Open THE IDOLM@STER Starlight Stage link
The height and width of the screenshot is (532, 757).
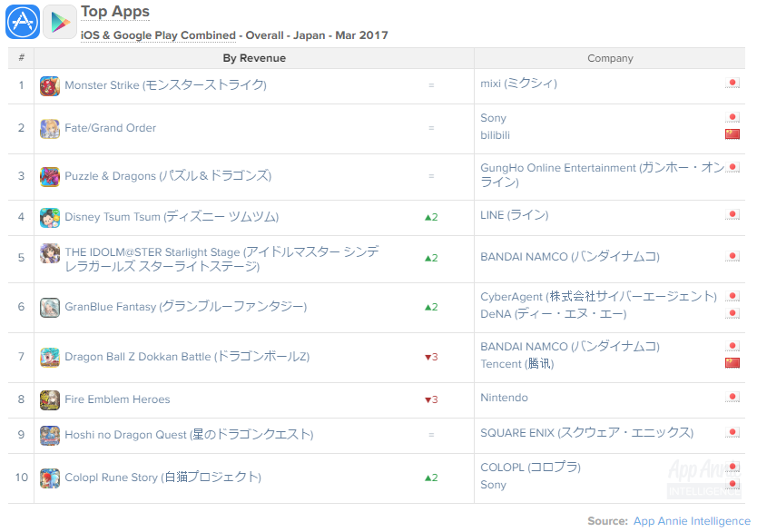click(x=222, y=260)
